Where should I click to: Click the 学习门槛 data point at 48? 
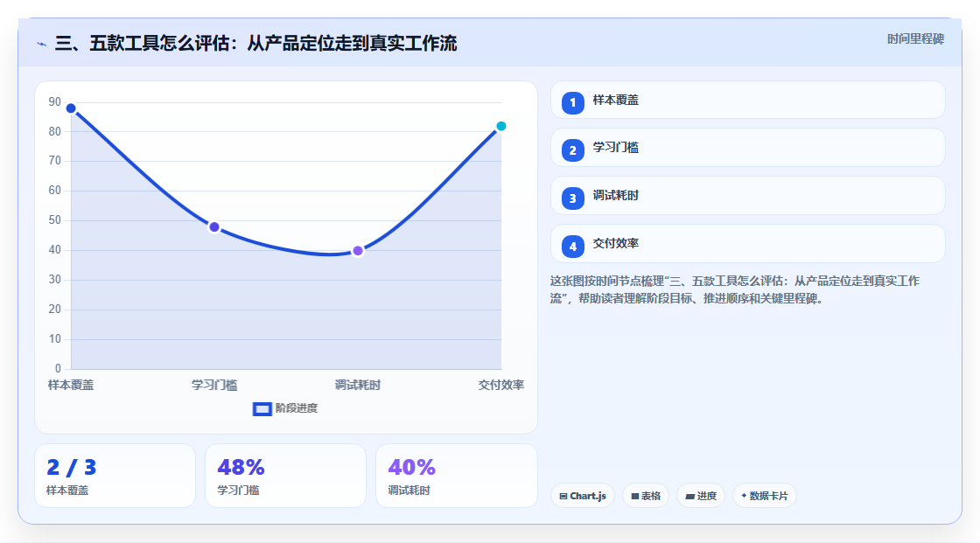click(214, 226)
